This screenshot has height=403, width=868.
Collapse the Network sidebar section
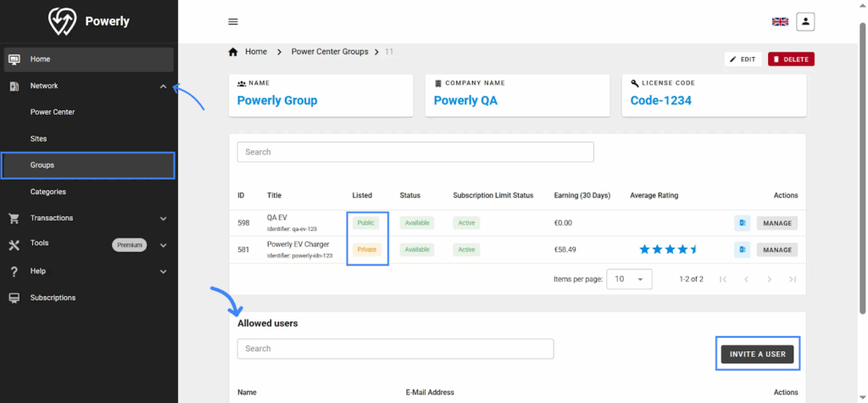(x=164, y=86)
